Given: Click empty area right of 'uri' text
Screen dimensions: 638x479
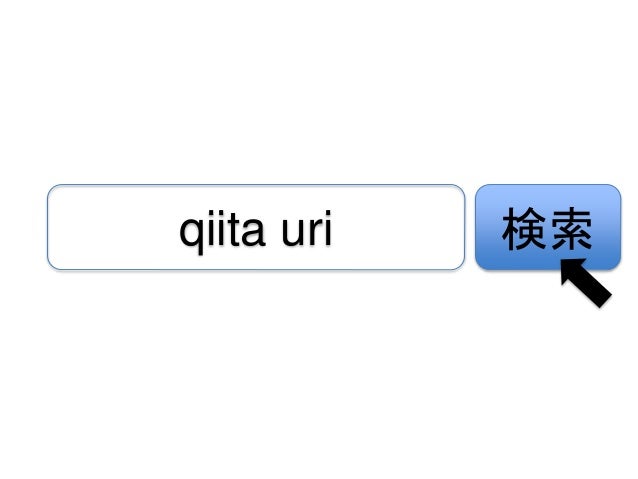Looking at the screenshot, I should click(x=398, y=227).
